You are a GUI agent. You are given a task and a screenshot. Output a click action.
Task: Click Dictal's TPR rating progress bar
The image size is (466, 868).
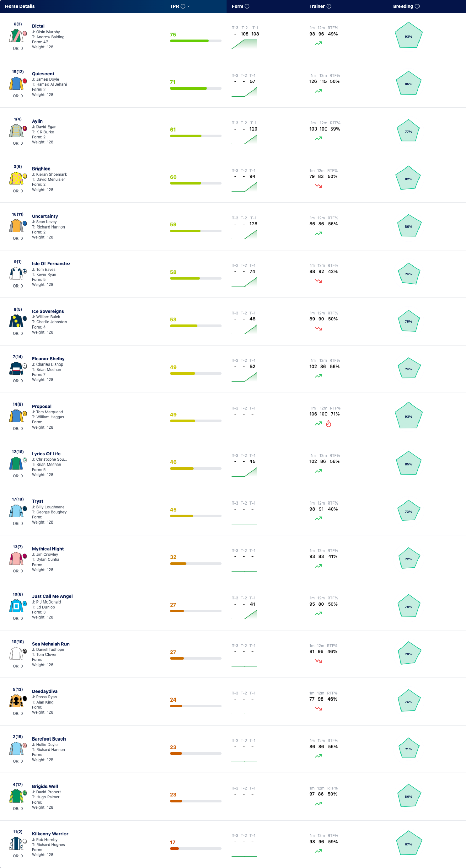click(195, 41)
